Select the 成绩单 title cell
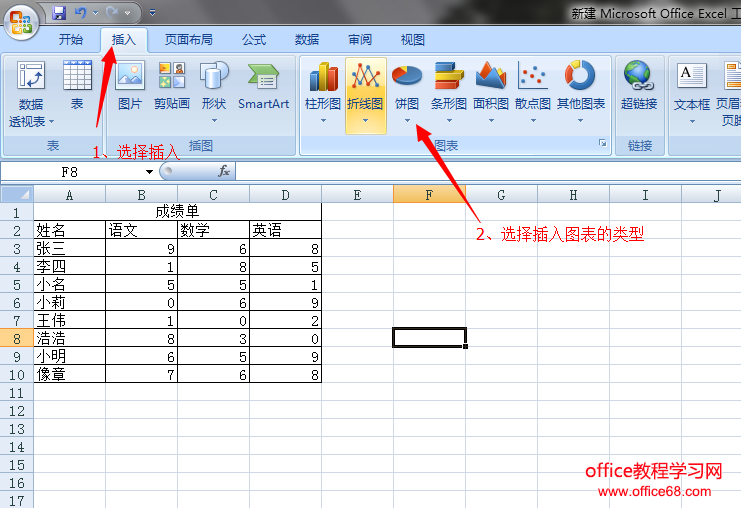The width and height of the screenshot is (741, 508). point(178,212)
